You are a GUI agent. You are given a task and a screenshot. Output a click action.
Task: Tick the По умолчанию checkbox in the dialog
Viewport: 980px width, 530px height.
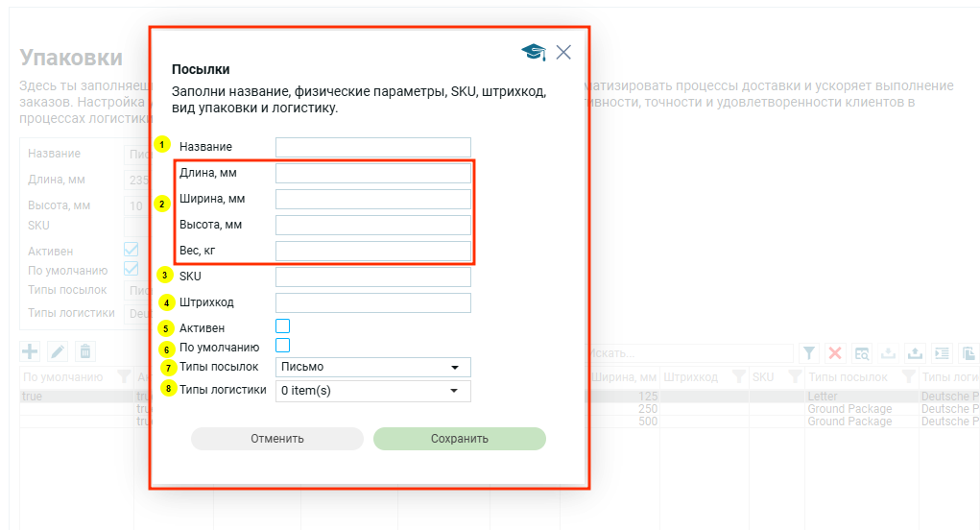(282, 346)
